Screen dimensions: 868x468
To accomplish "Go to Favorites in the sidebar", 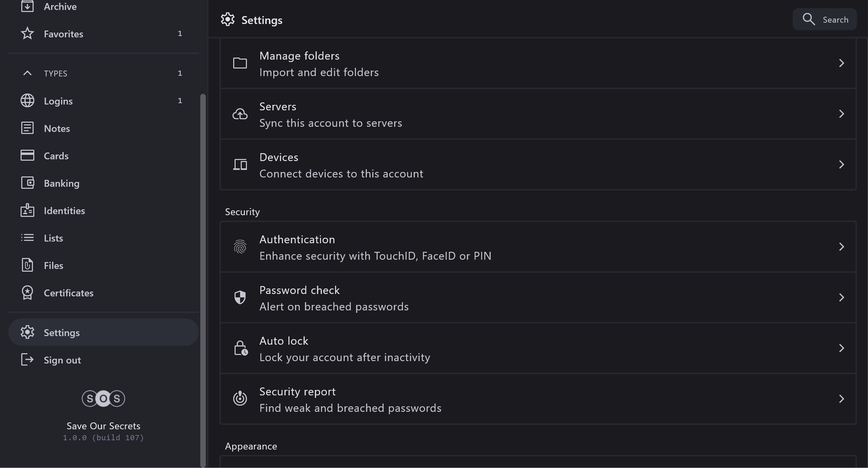I will click(63, 34).
